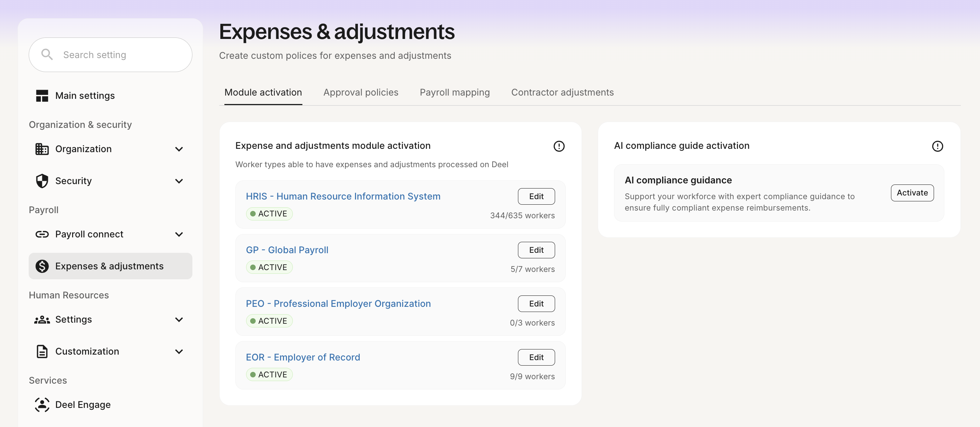Click the Deel Engage person icon
The image size is (980, 427).
tap(42, 405)
